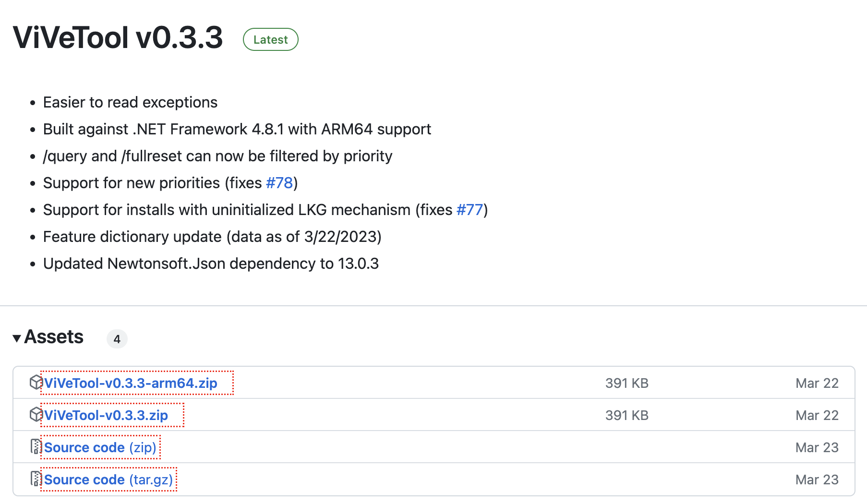Download ViVeTool-v0.3.3-arm64.zip
The width and height of the screenshot is (867, 504).
[131, 383]
